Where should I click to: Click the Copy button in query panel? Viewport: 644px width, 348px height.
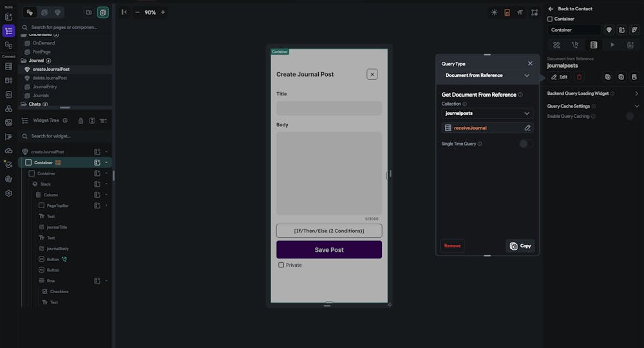point(520,246)
